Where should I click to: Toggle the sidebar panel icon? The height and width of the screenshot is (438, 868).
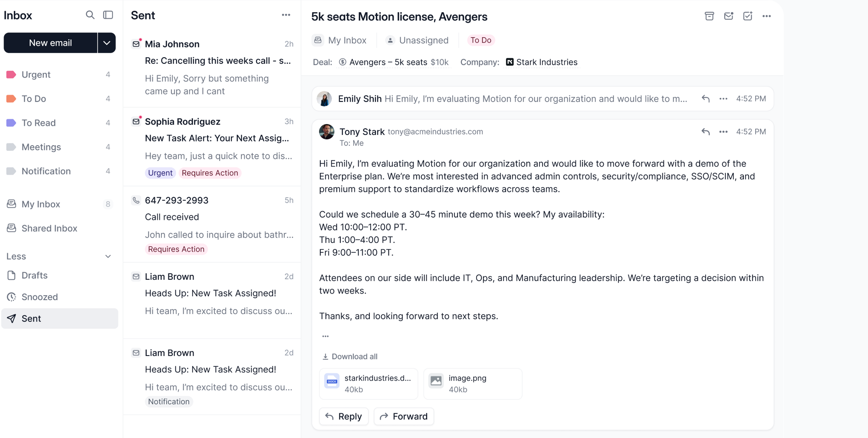[108, 15]
